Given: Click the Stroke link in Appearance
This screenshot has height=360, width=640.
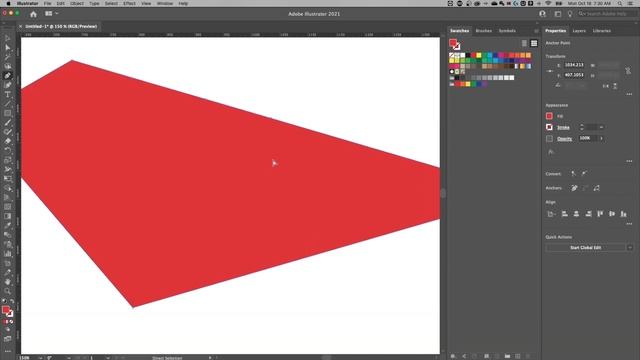Looking at the screenshot, I should (563, 127).
